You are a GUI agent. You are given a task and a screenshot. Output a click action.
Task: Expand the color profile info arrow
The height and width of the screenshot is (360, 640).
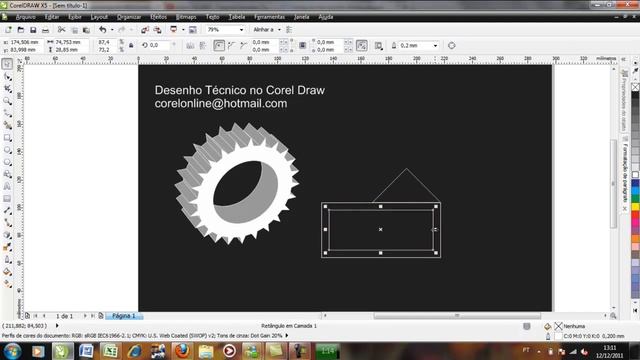287,336
